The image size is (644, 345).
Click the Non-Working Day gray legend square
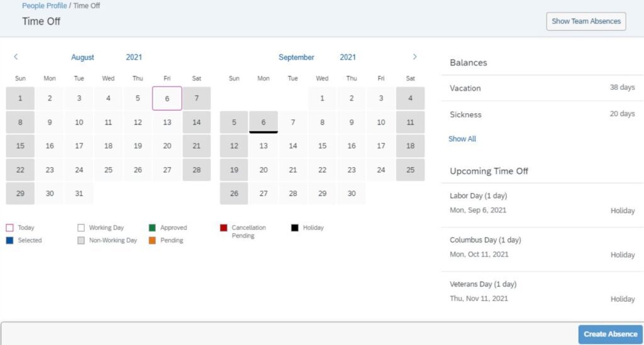tap(81, 241)
